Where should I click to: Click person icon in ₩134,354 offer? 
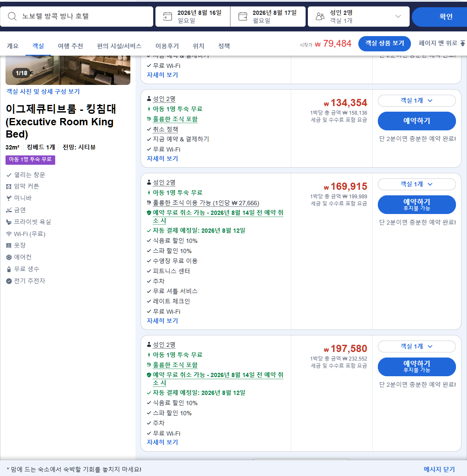pyautogui.click(x=149, y=99)
